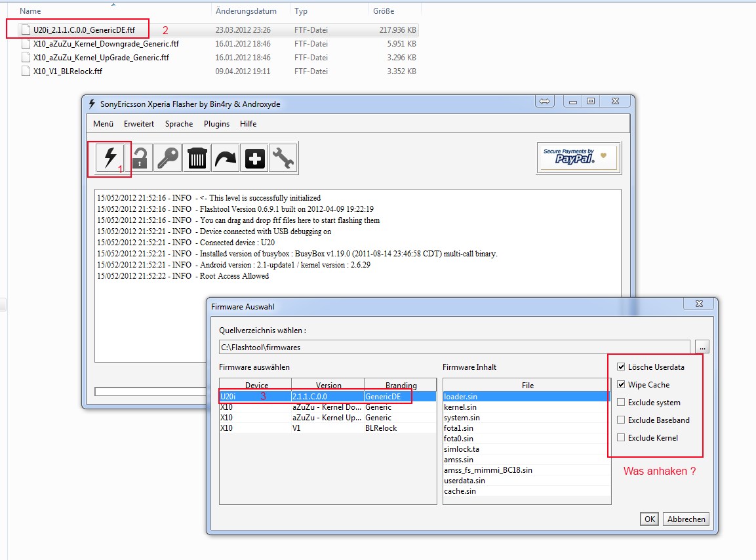Open the Erweitert menu
Screen dimensions: 756x560
(139, 124)
